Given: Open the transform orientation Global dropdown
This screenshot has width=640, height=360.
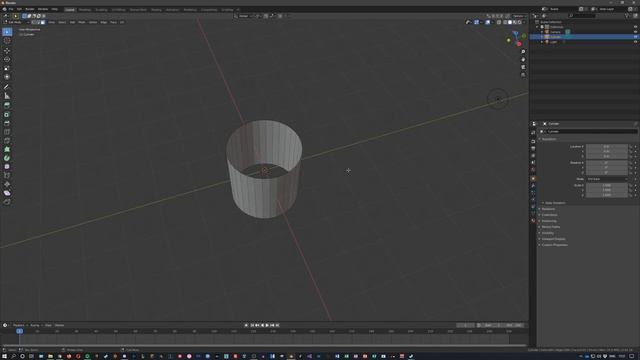Looking at the screenshot, I should (x=244, y=16).
